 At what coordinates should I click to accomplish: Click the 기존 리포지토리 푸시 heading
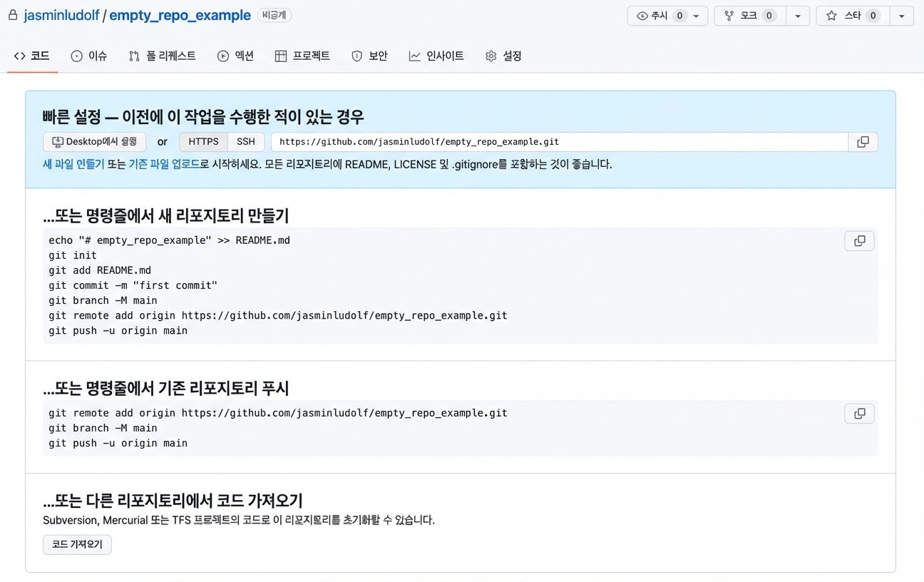(x=166, y=388)
